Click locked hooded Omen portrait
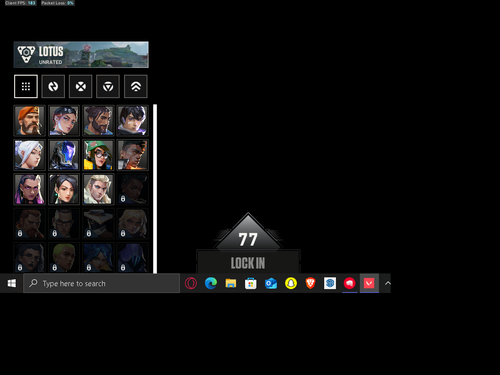The image size is (500, 375). 133,258
